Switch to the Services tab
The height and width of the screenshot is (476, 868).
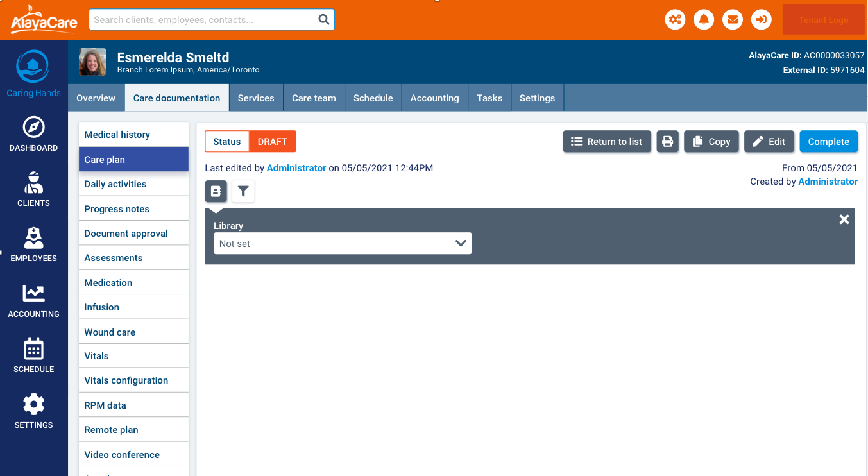click(x=256, y=98)
